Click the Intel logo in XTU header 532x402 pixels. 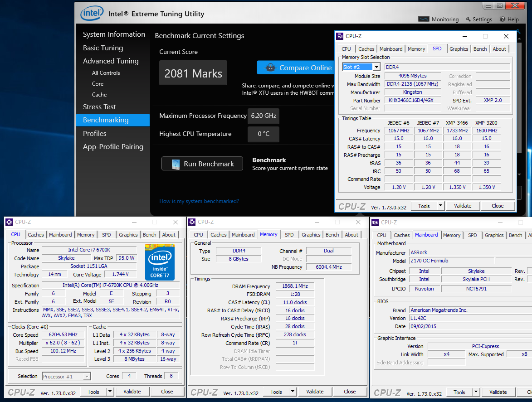pyautogui.click(x=92, y=14)
